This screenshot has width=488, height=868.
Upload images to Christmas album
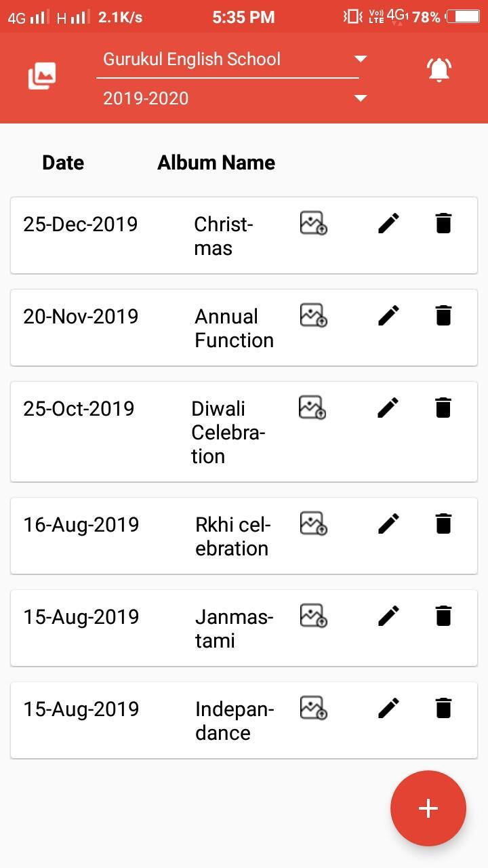[x=313, y=223]
